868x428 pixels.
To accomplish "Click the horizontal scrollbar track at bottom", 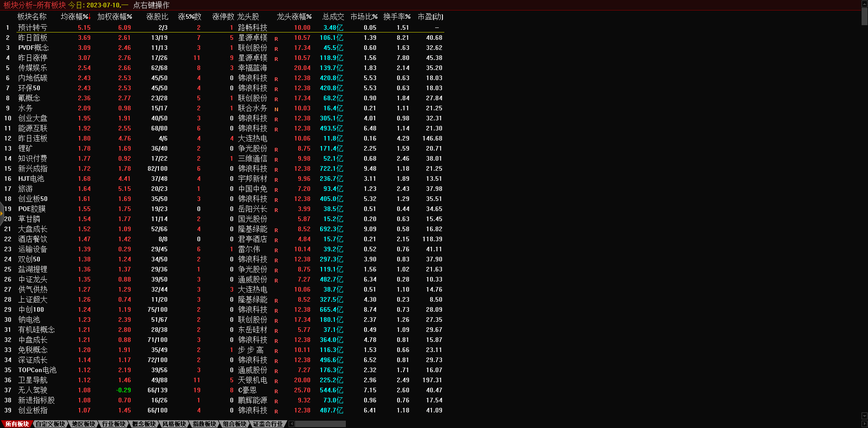I will pyautogui.click(x=320, y=424).
